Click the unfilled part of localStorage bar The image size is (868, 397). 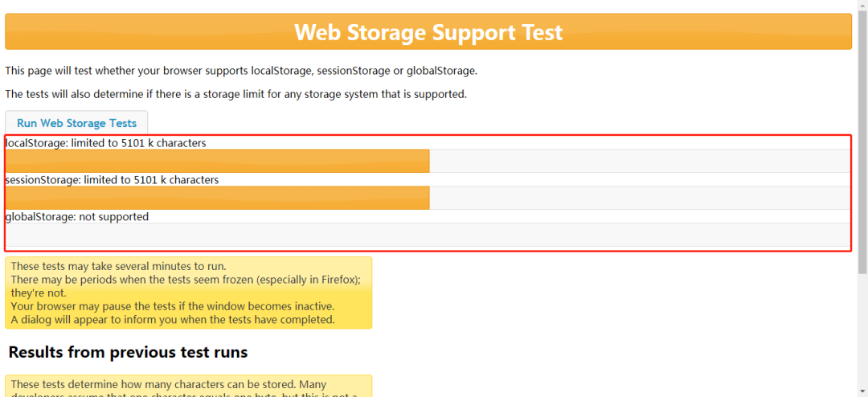tap(639, 161)
